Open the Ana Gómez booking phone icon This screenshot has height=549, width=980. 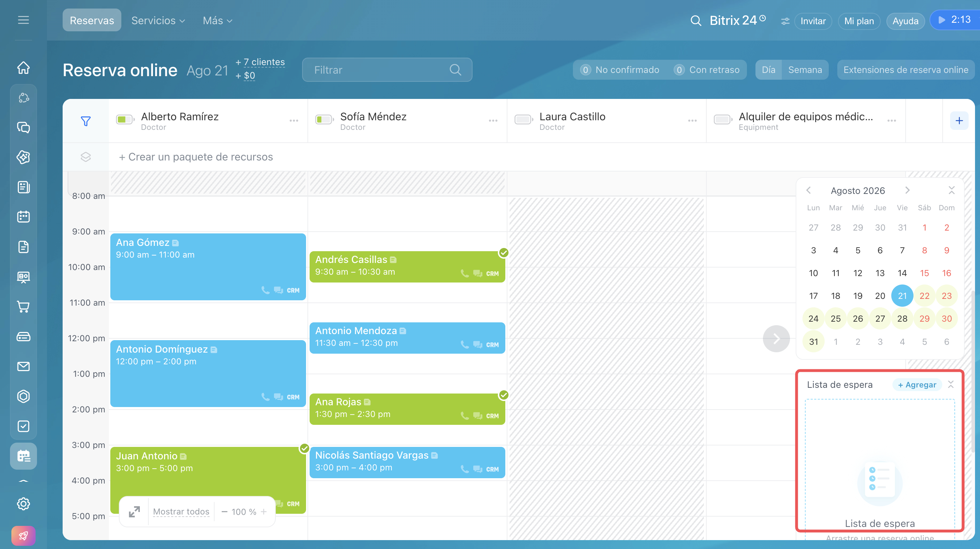pyautogui.click(x=265, y=290)
